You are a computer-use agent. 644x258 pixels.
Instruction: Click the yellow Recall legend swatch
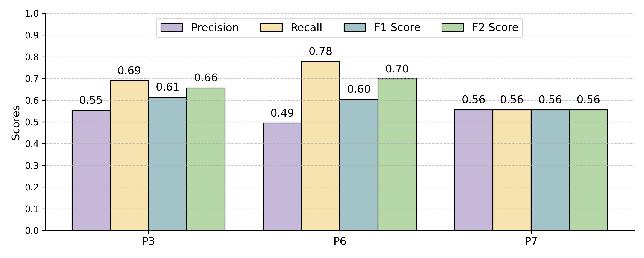pos(271,27)
